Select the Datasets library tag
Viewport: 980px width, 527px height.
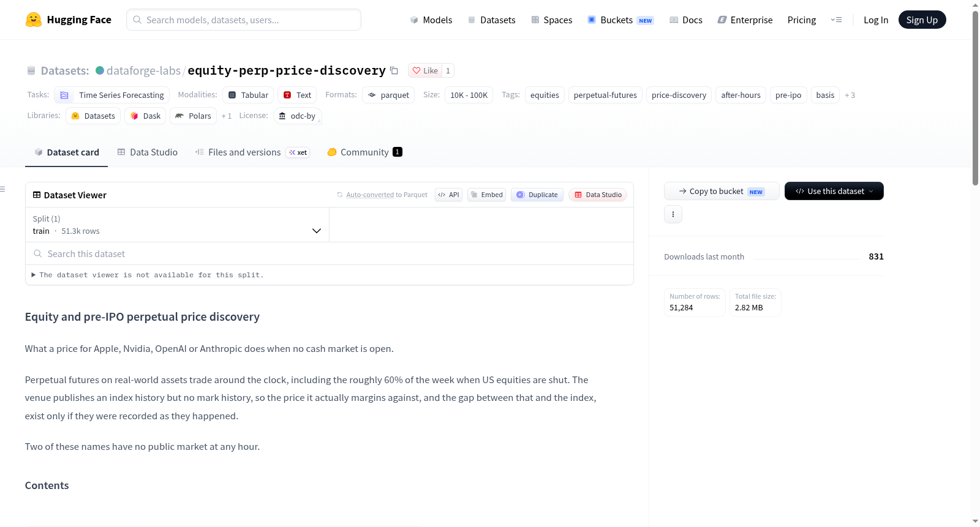click(93, 116)
